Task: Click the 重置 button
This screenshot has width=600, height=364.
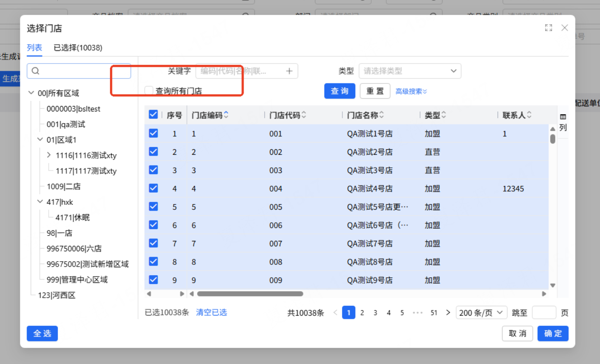Action: click(x=375, y=91)
